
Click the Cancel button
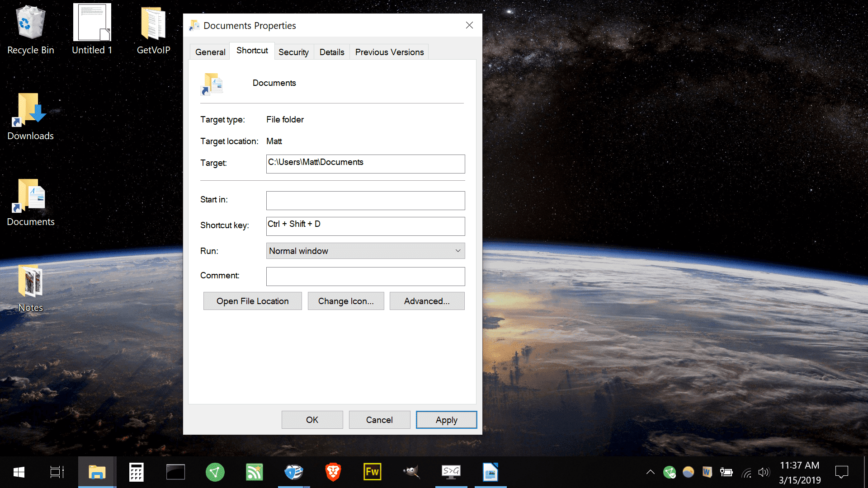coord(379,420)
